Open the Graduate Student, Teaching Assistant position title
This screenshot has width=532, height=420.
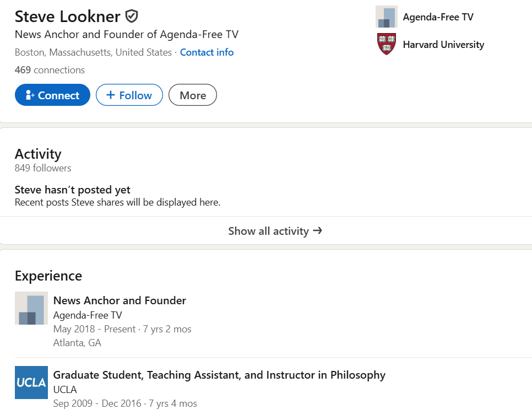pyautogui.click(x=219, y=375)
